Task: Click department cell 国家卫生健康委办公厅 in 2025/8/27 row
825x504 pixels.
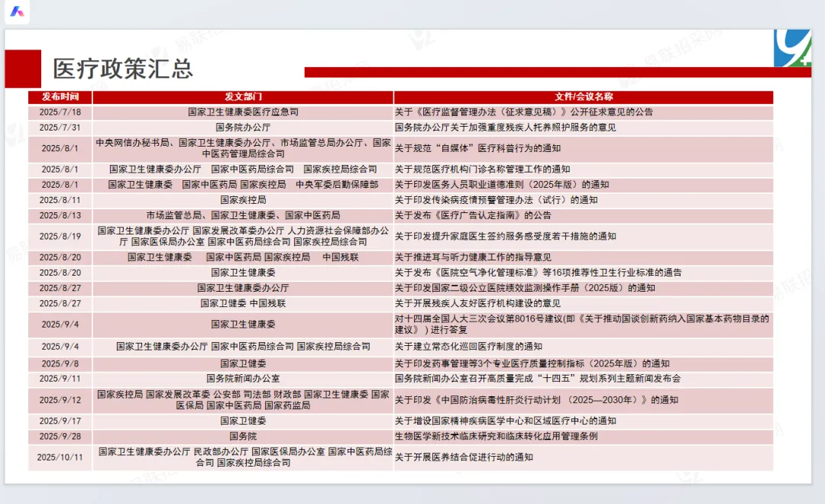Action: coord(243,288)
